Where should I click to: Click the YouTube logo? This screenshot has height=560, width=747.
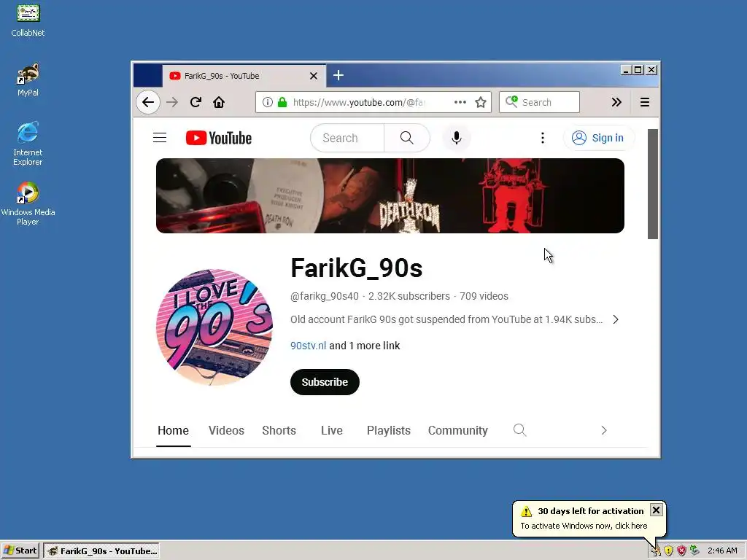point(219,138)
